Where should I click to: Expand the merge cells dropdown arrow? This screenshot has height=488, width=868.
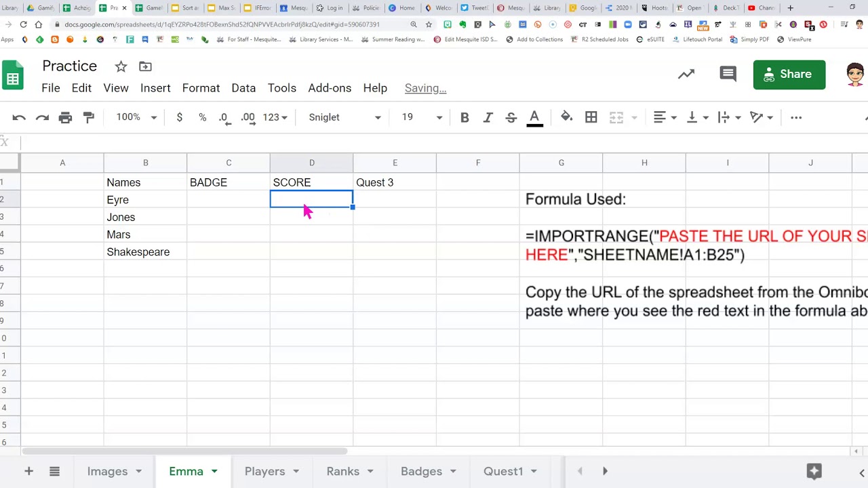pos(634,117)
